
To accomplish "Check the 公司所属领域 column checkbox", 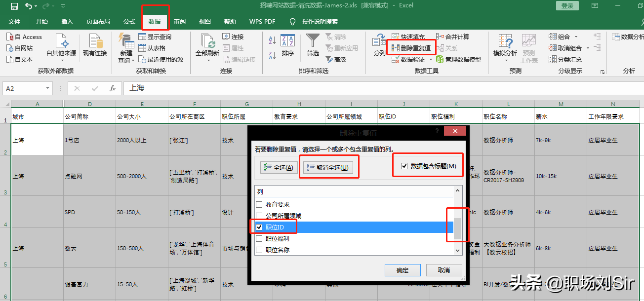I will (x=259, y=216).
